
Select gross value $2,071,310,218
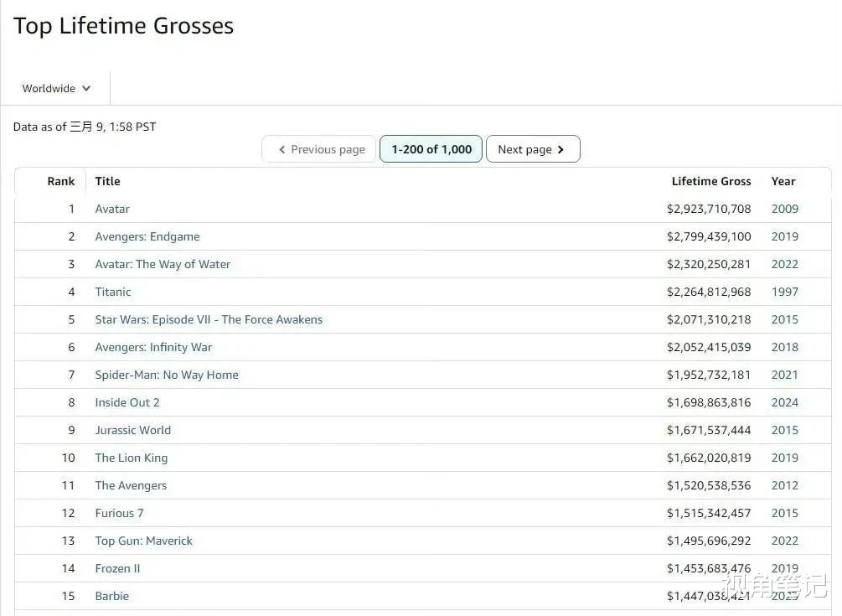click(x=709, y=319)
